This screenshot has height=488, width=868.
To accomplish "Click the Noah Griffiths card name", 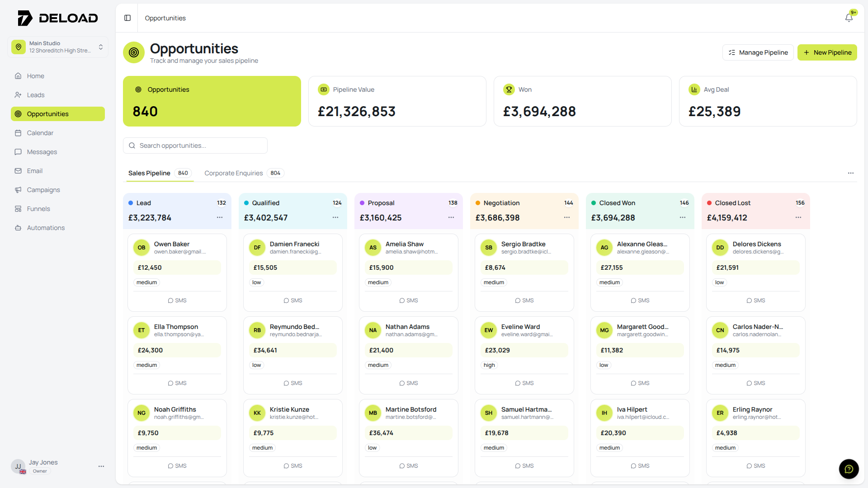I will (175, 409).
